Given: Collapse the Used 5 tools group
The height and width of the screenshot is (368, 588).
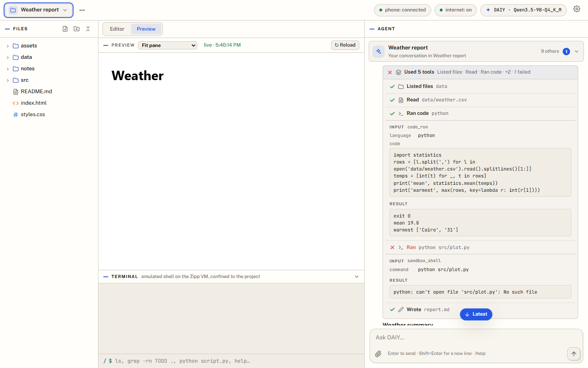Looking at the screenshot, I should pos(480,72).
